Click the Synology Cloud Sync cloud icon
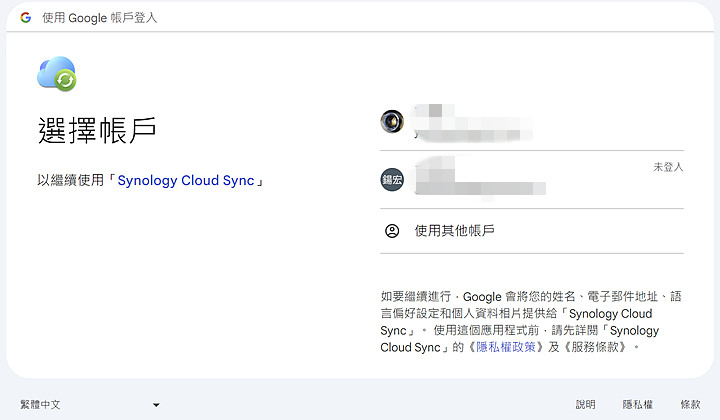The height and width of the screenshot is (420, 720). click(x=57, y=74)
